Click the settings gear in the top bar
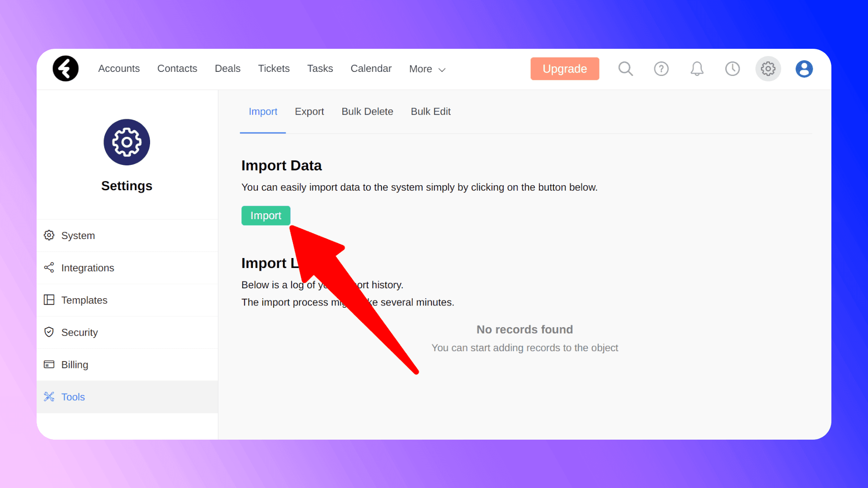The width and height of the screenshot is (868, 488). pos(768,69)
